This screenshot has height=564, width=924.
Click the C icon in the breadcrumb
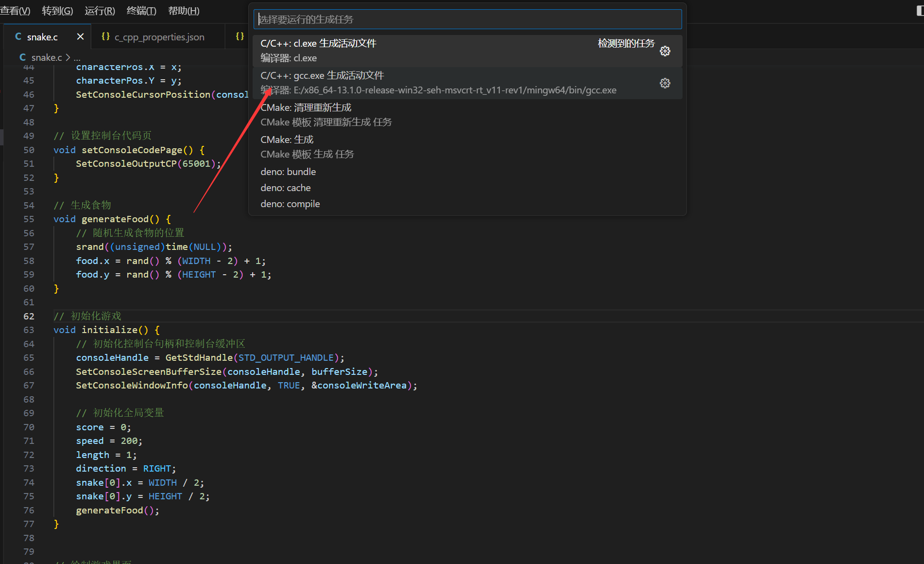[x=22, y=57]
